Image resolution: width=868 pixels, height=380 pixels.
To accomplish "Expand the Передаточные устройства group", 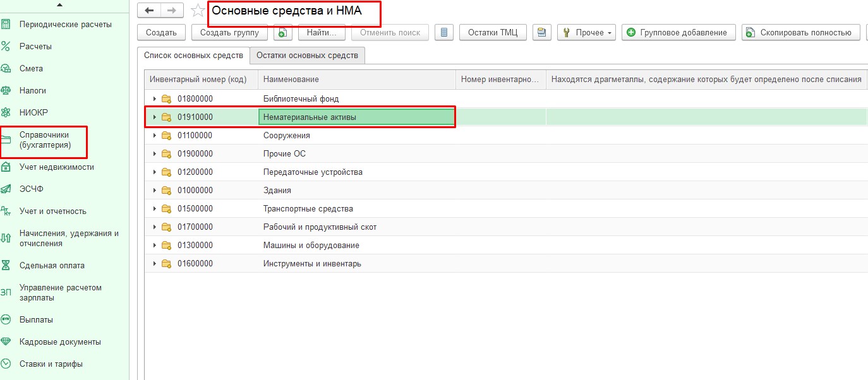I will [155, 172].
